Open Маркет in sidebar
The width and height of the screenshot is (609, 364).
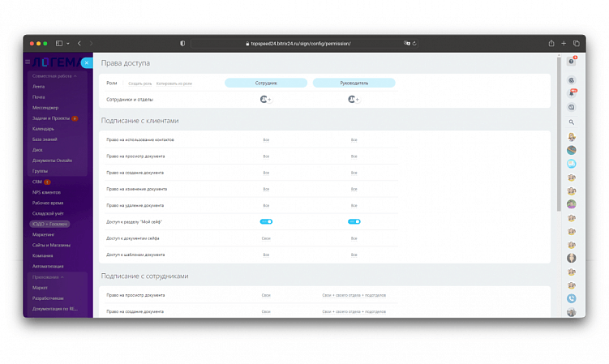[40, 288]
